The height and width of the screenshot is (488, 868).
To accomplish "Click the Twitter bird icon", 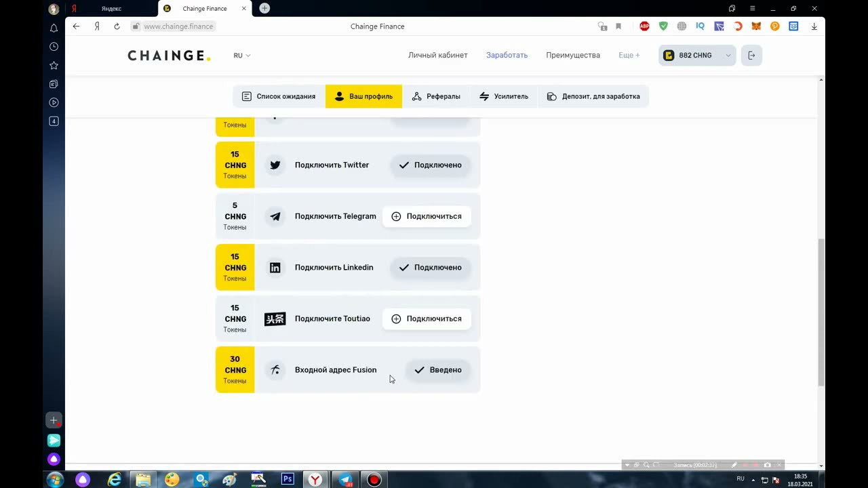I will coord(275,165).
